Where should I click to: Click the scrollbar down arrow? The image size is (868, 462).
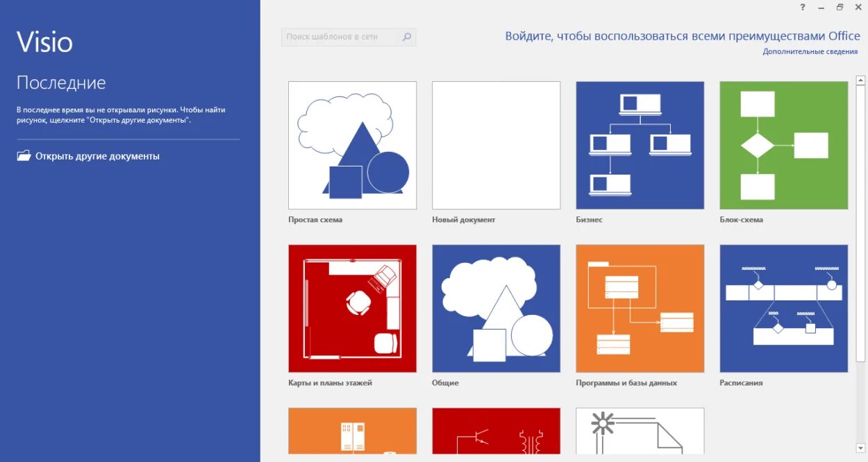pos(862,447)
